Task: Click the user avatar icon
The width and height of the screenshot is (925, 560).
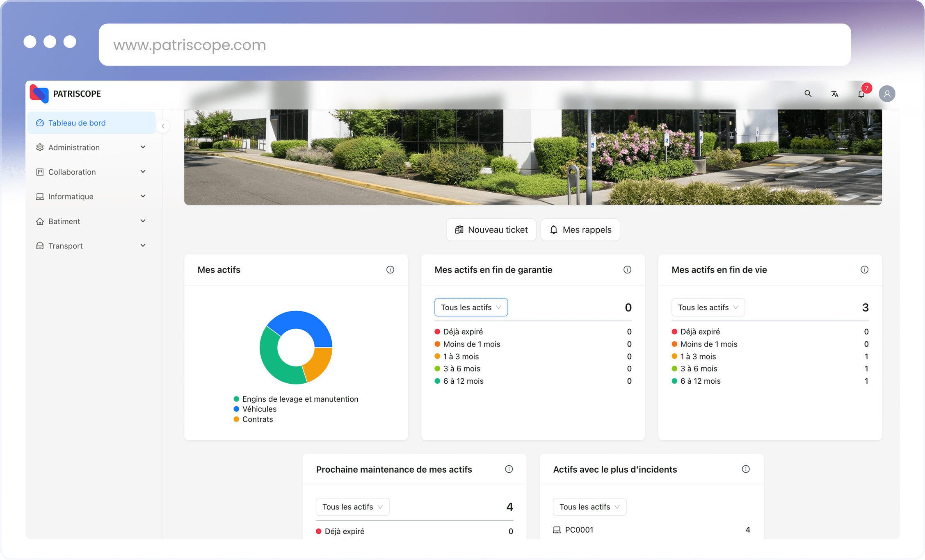Action: coord(887,94)
